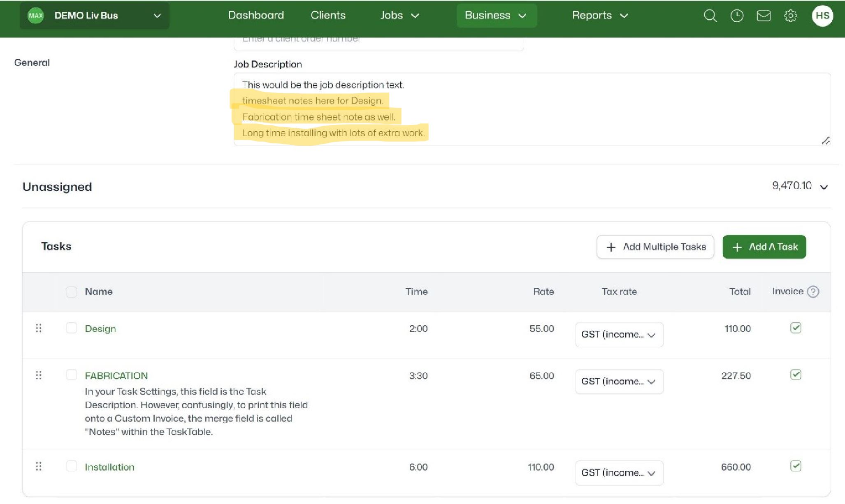Image resolution: width=845 pixels, height=504 pixels.
Task: Click the Unassigned section heading
Action: (x=57, y=187)
